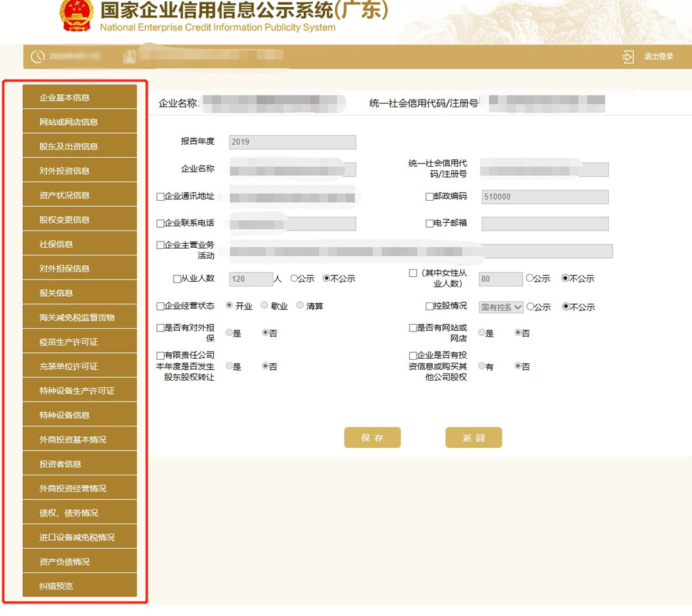Click the 邮政编码 field showing 510000
The height and width of the screenshot is (616, 692).
[x=545, y=196]
